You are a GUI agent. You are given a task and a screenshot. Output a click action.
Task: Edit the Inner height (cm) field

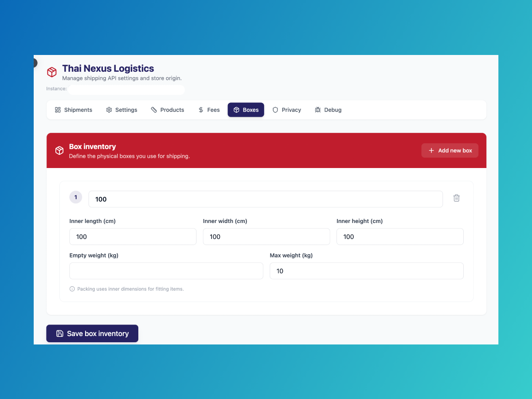pos(400,237)
